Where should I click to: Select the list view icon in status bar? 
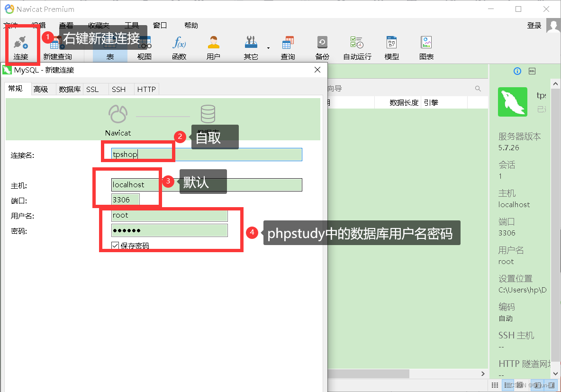coord(507,385)
